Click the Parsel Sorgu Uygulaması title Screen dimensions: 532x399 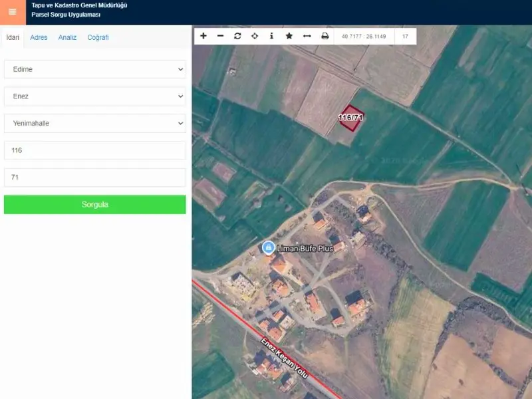click(x=66, y=15)
